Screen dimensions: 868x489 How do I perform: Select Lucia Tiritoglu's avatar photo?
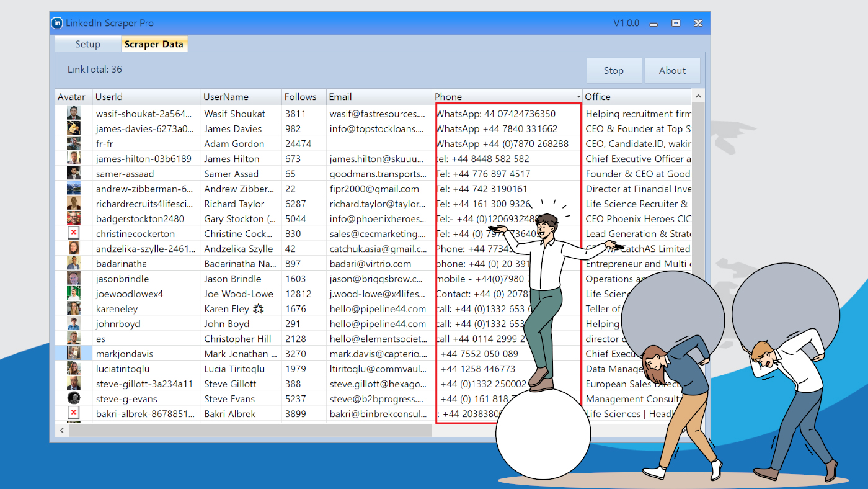(74, 369)
